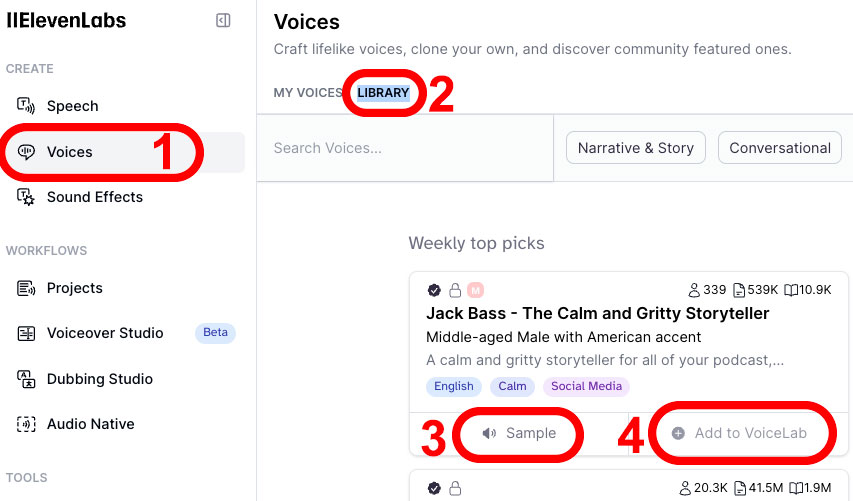Click the lock icon on Jack Bass card
Viewport: 853px width, 501px height.
click(x=455, y=290)
